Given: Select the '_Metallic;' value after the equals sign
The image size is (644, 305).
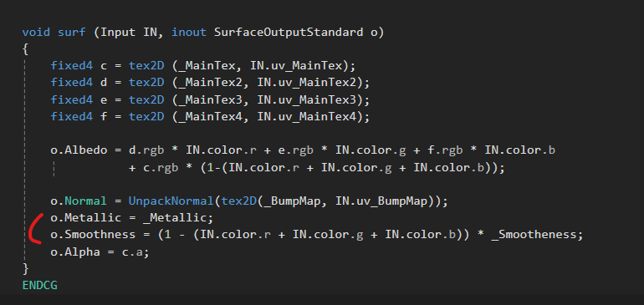Looking at the screenshot, I should pyautogui.click(x=178, y=217).
